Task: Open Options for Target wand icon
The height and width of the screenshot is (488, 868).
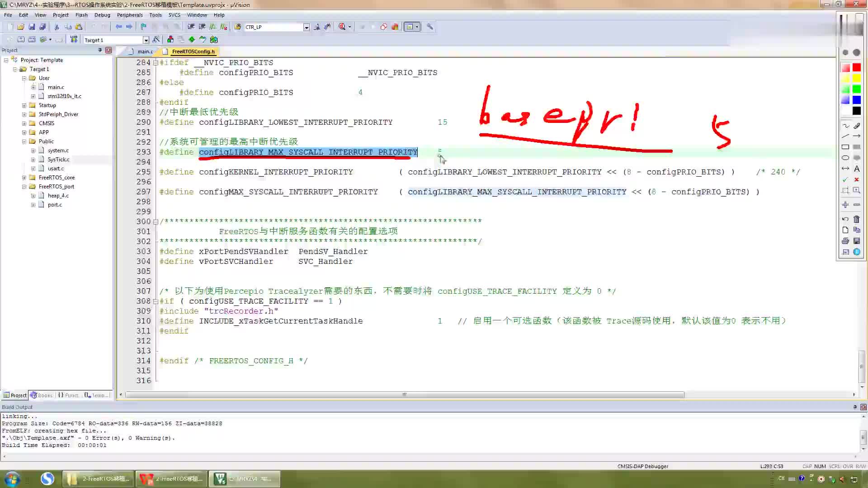Action: point(156,40)
